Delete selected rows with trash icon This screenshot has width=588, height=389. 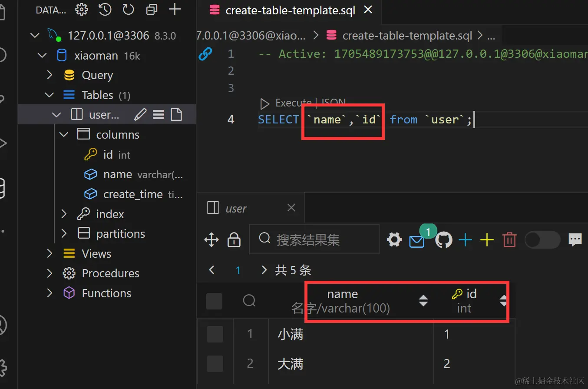[x=509, y=239]
